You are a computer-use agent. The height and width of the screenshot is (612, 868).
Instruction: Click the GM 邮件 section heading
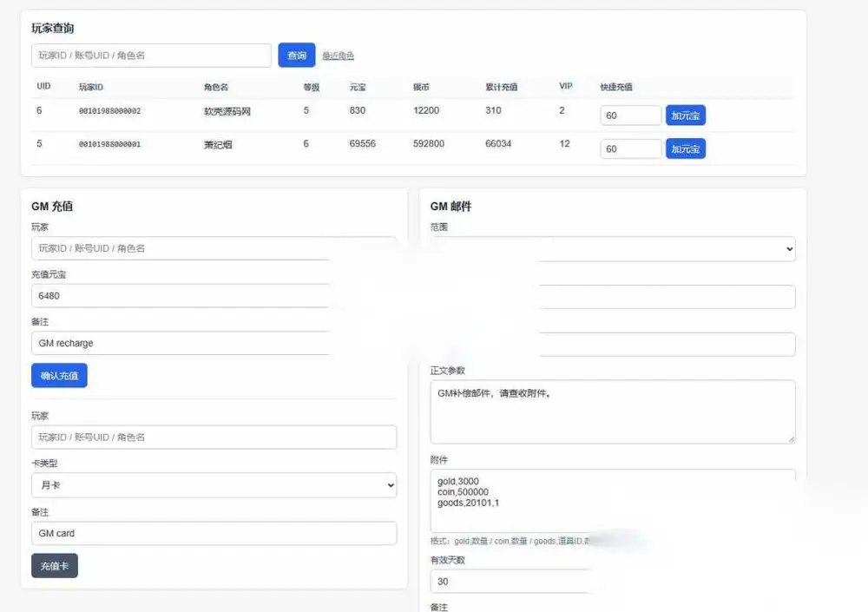click(451, 206)
